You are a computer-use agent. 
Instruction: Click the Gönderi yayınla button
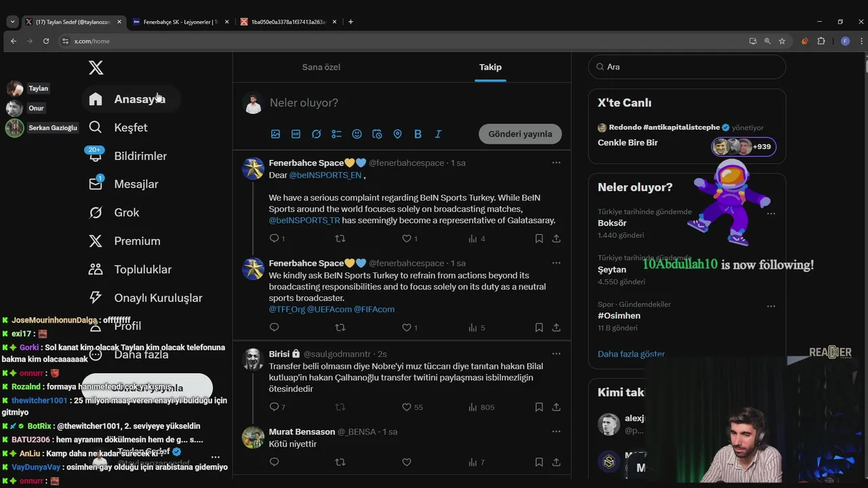click(520, 134)
